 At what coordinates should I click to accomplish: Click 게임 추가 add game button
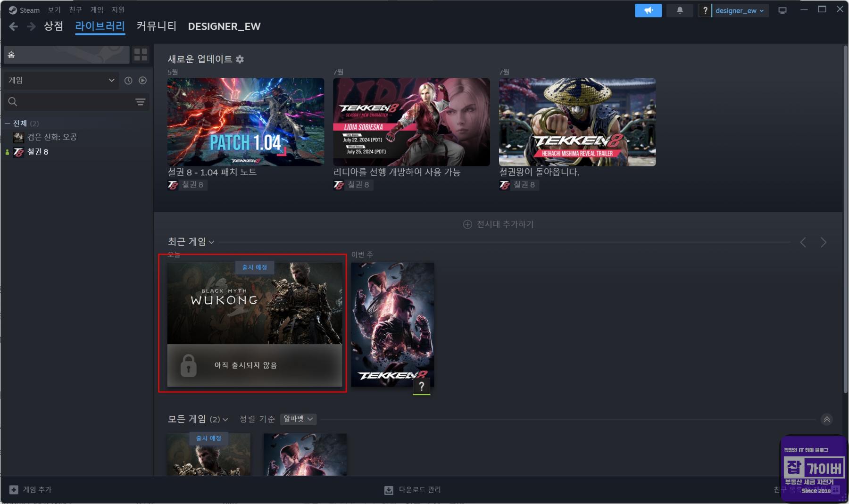pos(31,490)
